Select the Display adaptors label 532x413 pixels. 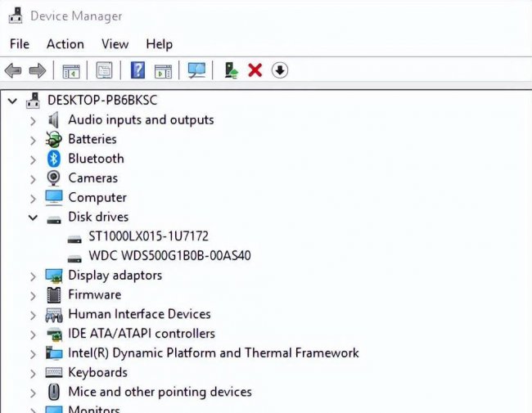[115, 276]
